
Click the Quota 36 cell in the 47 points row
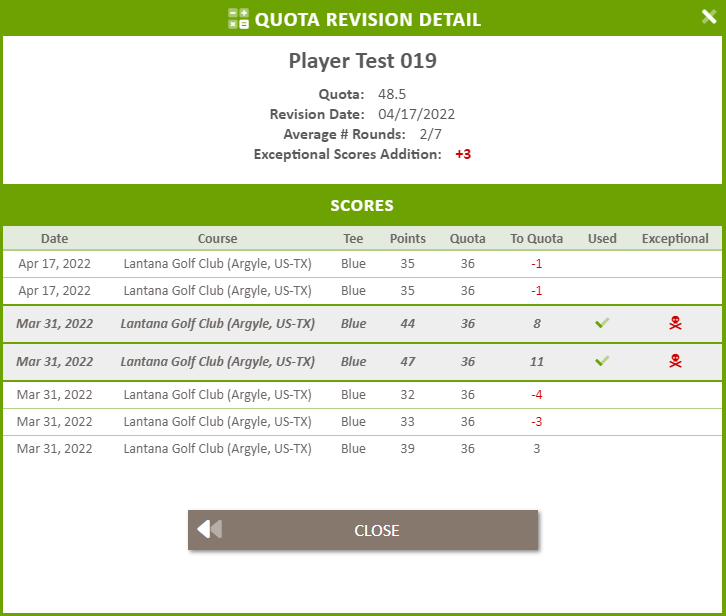pos(468,361)
